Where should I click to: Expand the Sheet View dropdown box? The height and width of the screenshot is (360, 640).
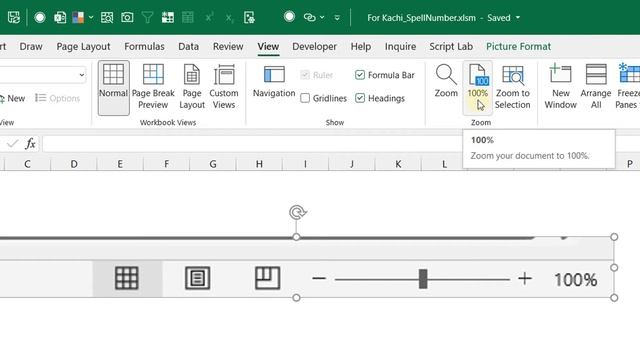pos(82,75)
